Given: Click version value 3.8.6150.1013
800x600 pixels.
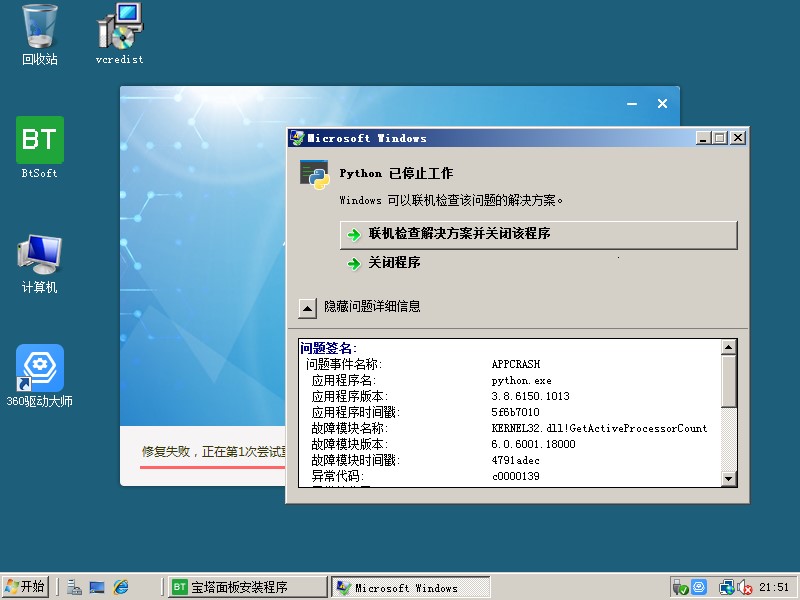Looking at the screenshot, I should point(530,396).
